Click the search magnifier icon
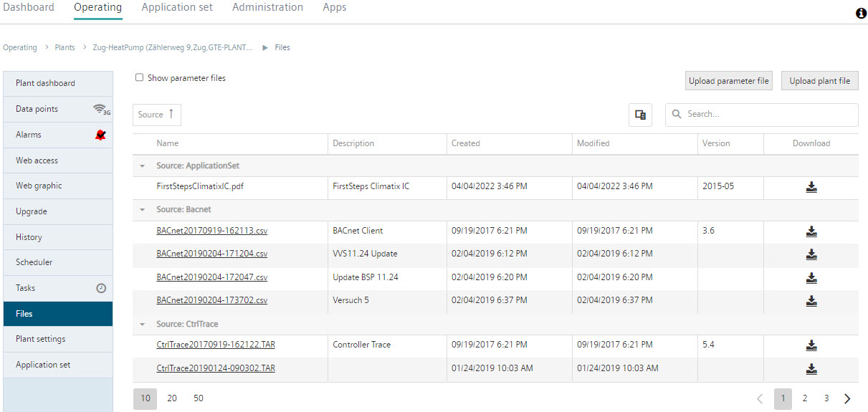The image size is (868, 412). [677, 114]
